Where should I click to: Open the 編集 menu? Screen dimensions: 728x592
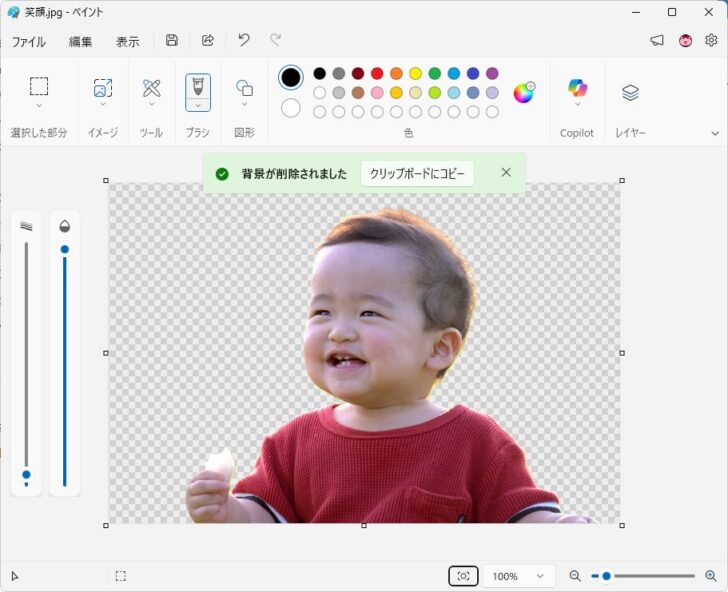80,42
